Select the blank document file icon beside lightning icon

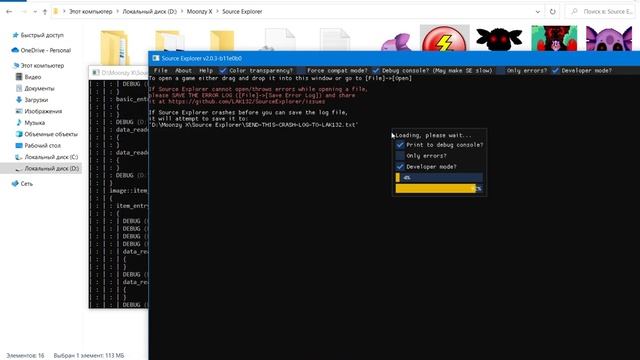coord(335,40)
